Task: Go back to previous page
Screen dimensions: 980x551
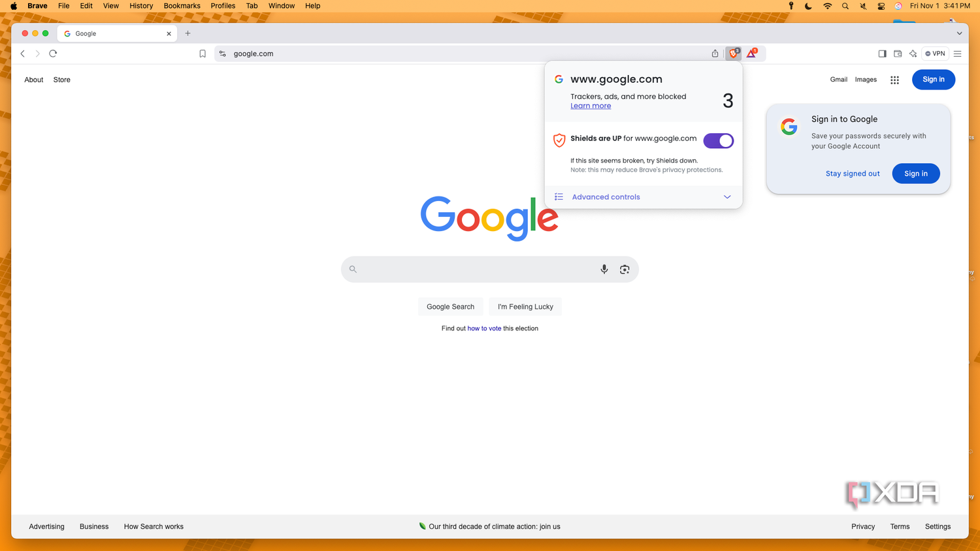Action: point(23,54)
